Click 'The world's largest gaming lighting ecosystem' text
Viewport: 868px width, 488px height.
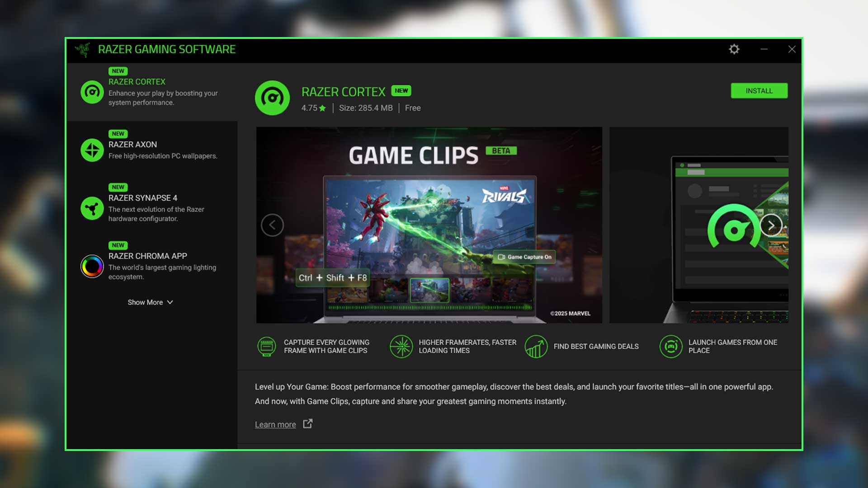point(162,272)
